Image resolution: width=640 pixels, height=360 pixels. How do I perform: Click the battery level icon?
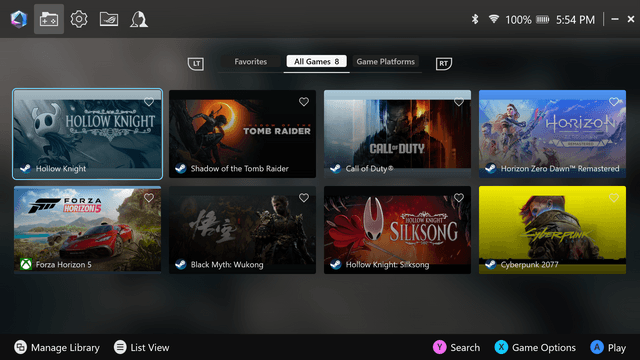tap(542, 19)
